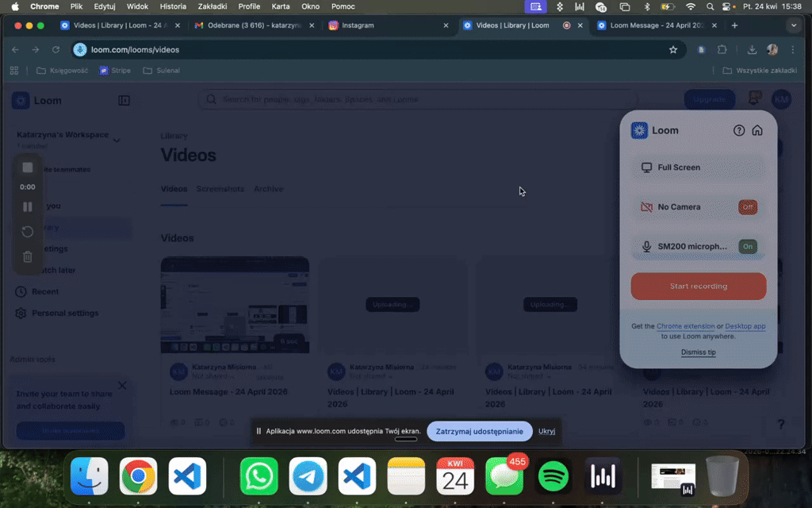Image resolution: width=812 pixels, height=508 pixels.
Task: Open the KM account avatar menu
Action: [781, 99]
